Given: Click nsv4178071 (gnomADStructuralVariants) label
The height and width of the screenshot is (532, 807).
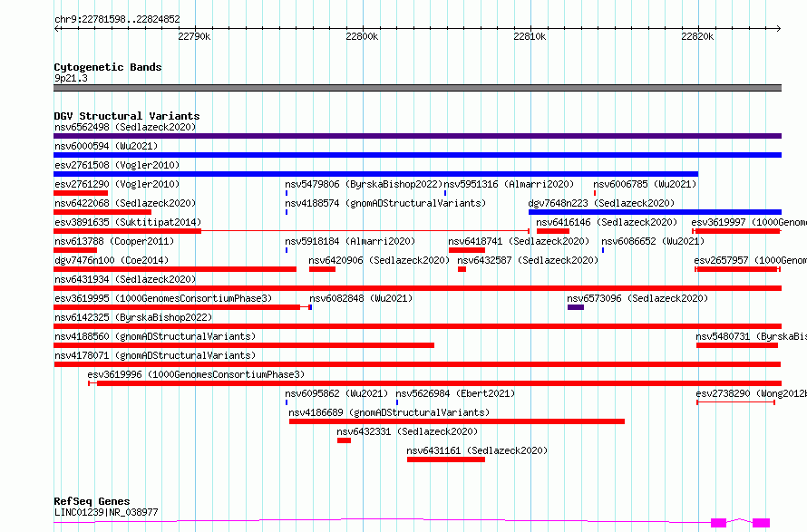Looking at the screenshot, I should point(155,355).
